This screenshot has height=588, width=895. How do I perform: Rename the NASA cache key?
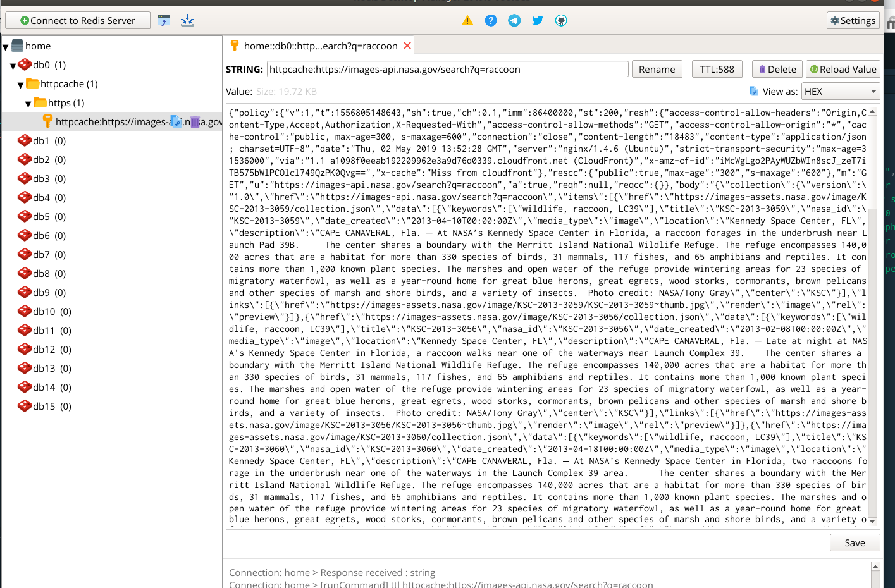click(x=657, y=69)
